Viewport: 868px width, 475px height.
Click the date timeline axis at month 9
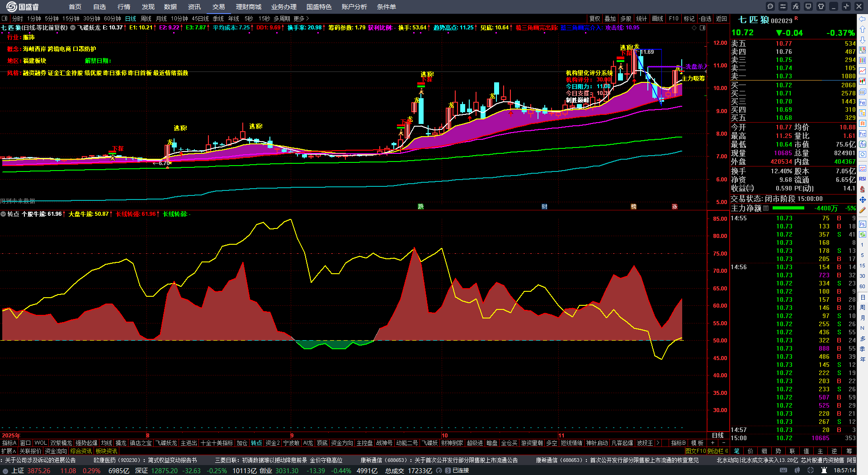pos(292,436)
